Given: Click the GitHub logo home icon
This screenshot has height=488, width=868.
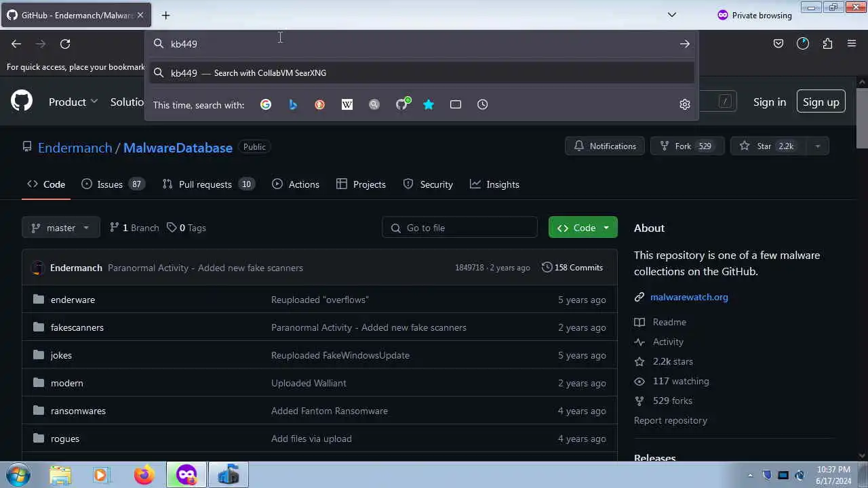Looking at the screenshot, I should [22, 102].
